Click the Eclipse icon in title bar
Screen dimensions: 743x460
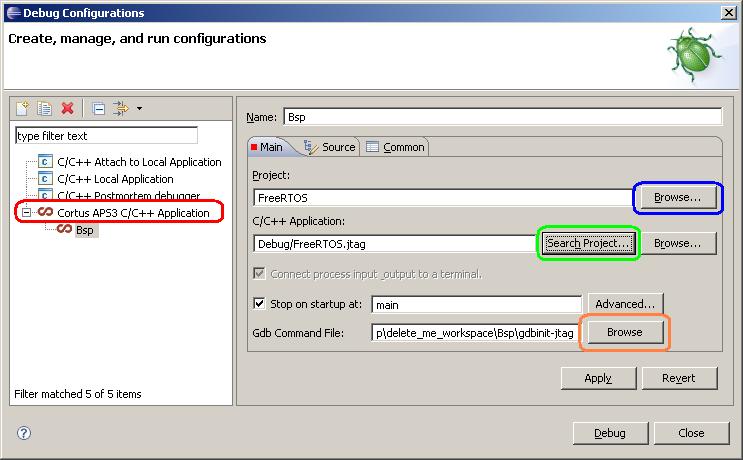13,13
